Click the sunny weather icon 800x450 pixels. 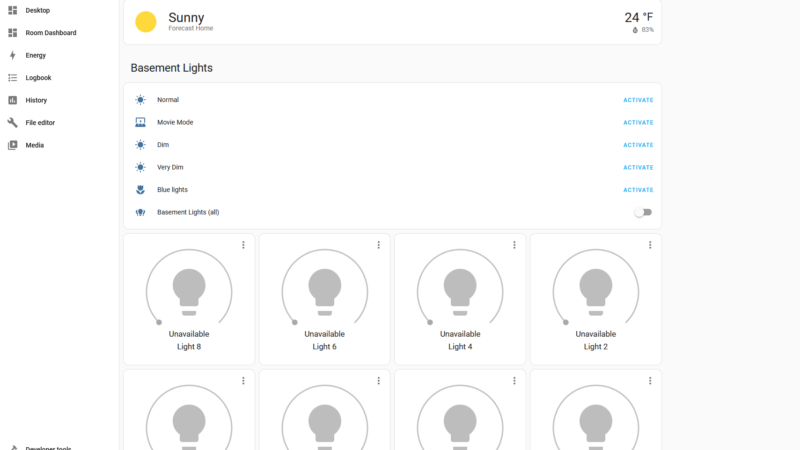tap(146, 22)
